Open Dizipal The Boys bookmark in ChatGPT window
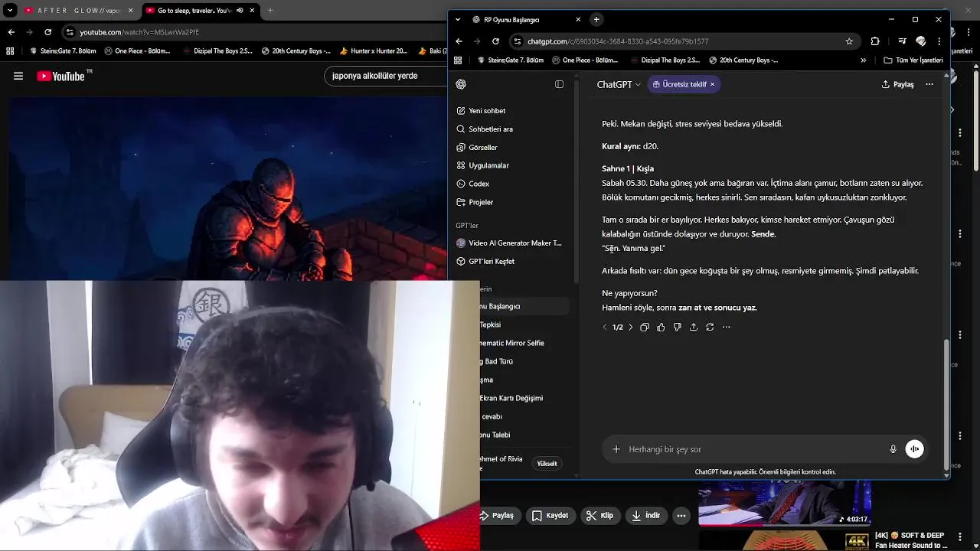The width and height of the screenshot is (980, 551). tap(665, 60)
